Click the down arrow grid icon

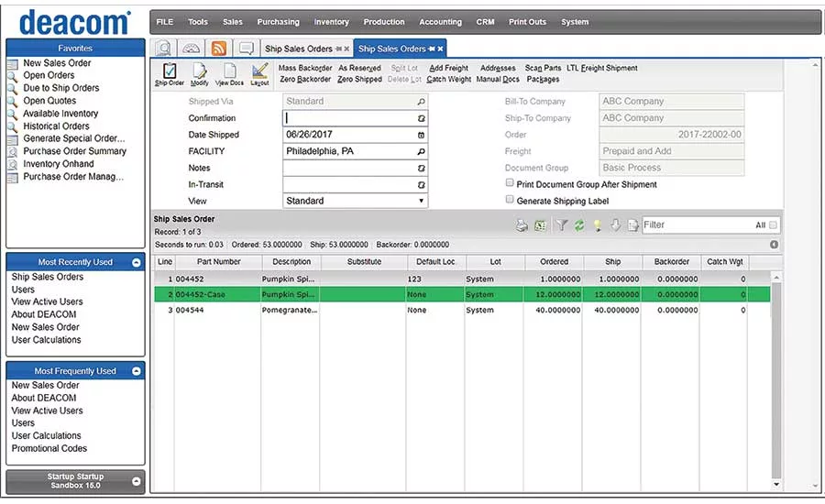pos(615,225)
